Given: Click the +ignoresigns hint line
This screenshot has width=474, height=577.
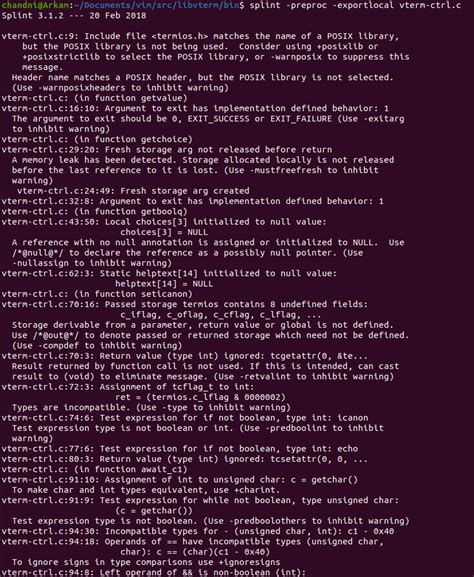Looking at the screenshot, I should [x=146, y=562].
